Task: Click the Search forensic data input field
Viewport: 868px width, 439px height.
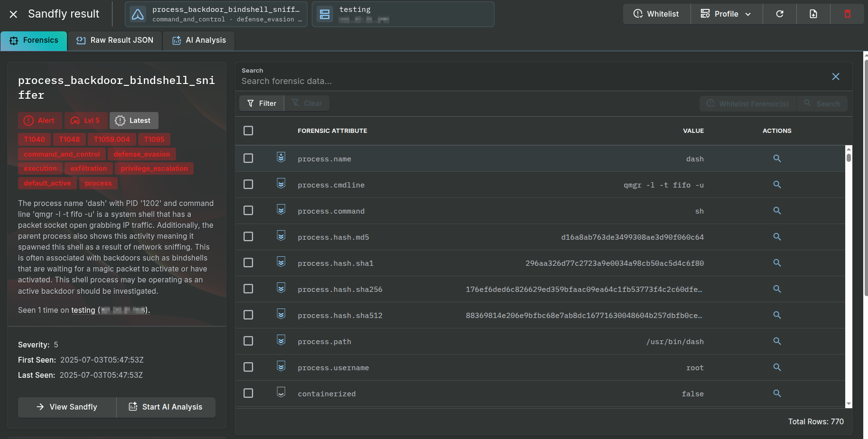Action: (532, 81)
